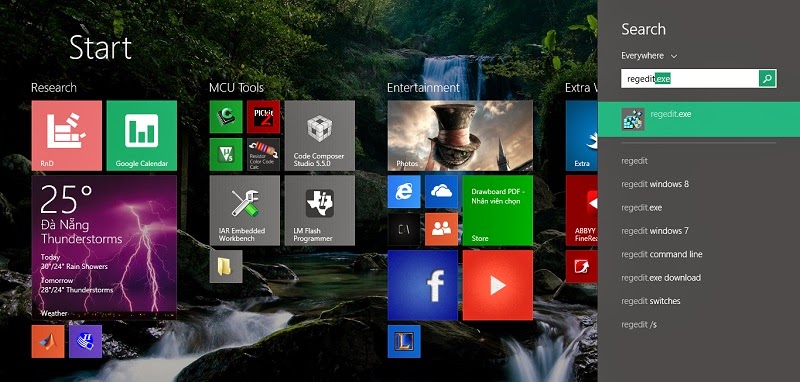Launch the Command Prompt tile

point(404,230)
